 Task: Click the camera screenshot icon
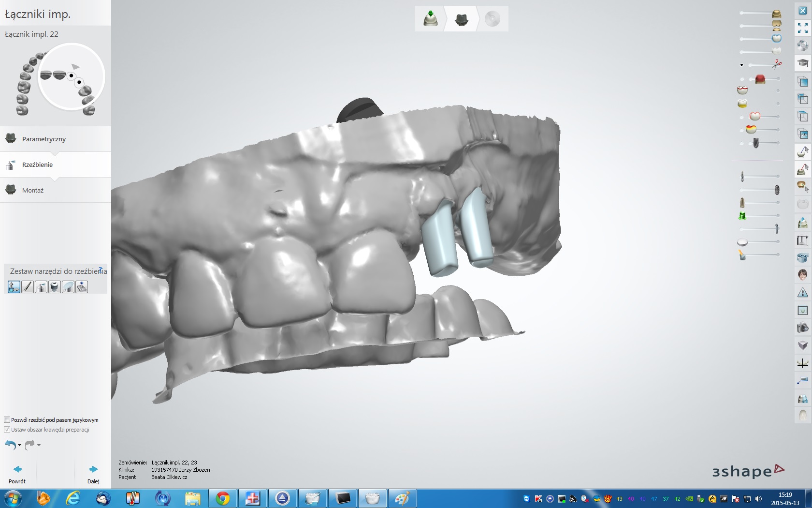point(802,328)
